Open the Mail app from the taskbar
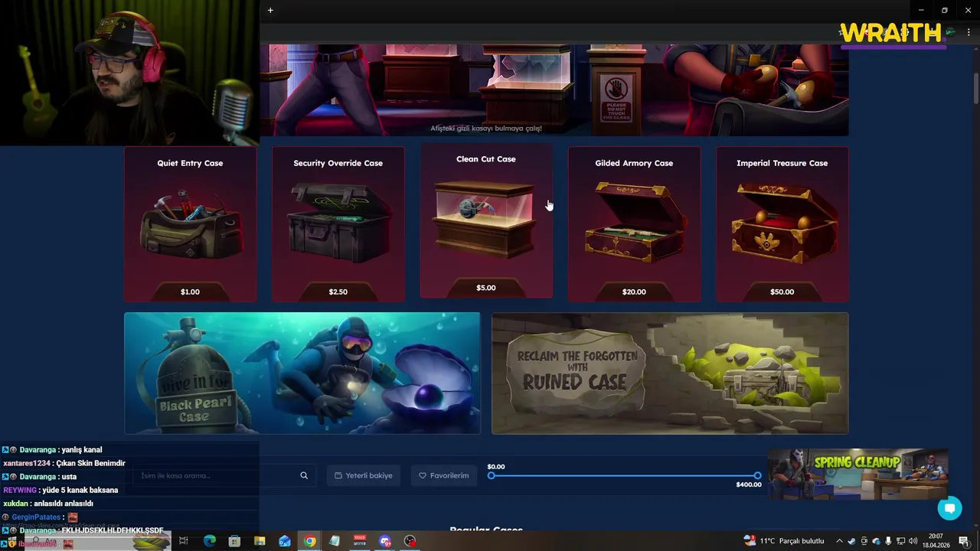The height and width of the screenshot is (551, 980). tap(285, 541)
